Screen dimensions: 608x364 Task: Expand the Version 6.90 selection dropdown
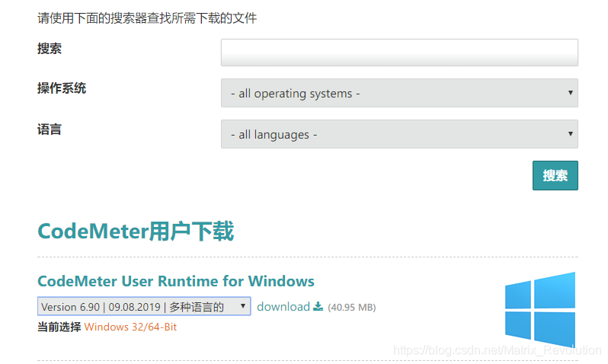pyautogui.click(x=143, y=307)
